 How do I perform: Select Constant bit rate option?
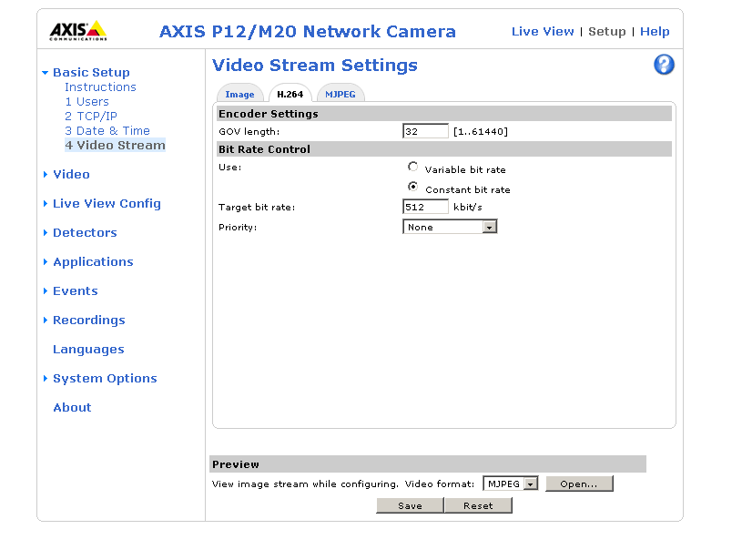(413, 188)
